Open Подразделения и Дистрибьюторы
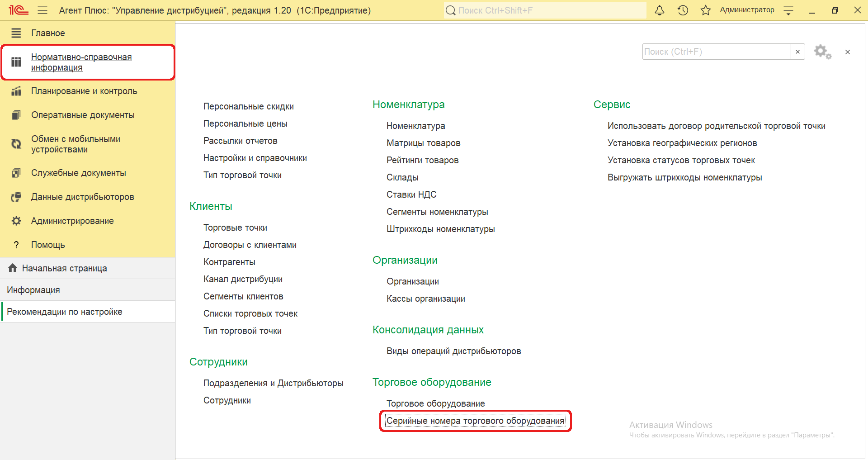 [x=273, y=383]
